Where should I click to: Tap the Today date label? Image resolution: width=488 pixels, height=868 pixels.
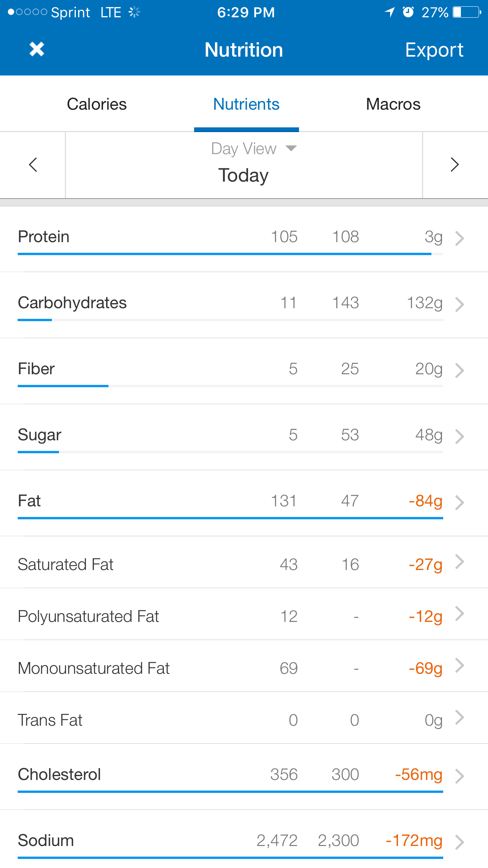(x=243, y=175)
